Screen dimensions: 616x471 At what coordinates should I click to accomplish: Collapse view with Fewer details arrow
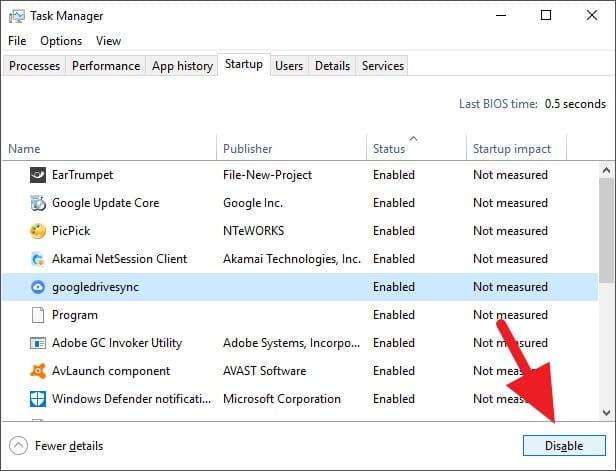click(18, 446)
